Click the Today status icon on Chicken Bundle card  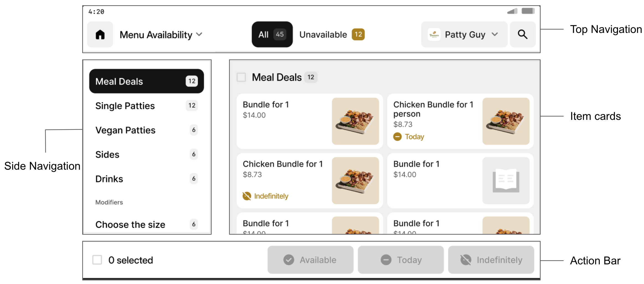pos(397,137)
